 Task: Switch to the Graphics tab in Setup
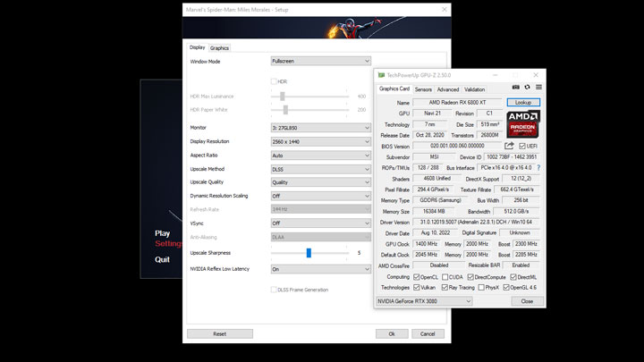click(x=219, y=48)
